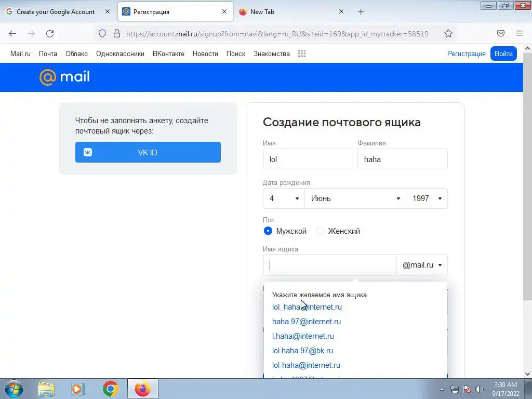Screen dimensions: 532x399
Task: Open Firefox hamburger application menu
Action: 520,33
